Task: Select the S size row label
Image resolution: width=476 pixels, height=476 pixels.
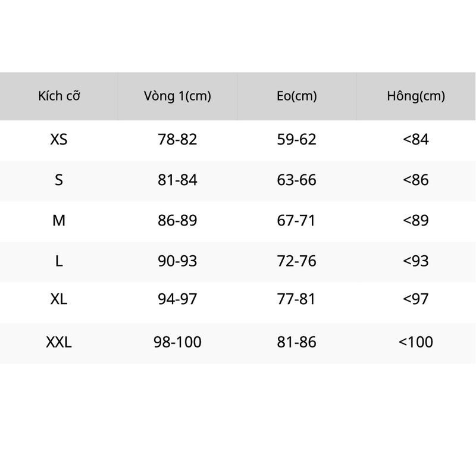Action: 59,180
